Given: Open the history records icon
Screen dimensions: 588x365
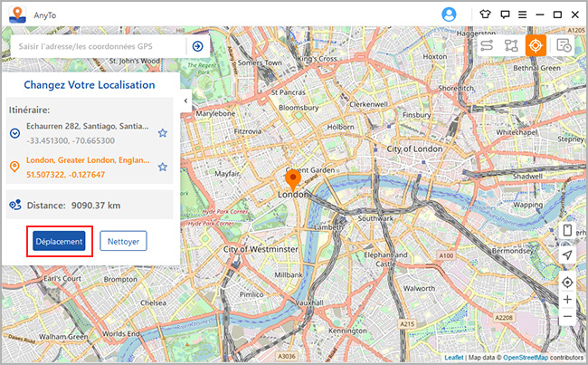Looking at the screenshot, I should click(564, 45).
